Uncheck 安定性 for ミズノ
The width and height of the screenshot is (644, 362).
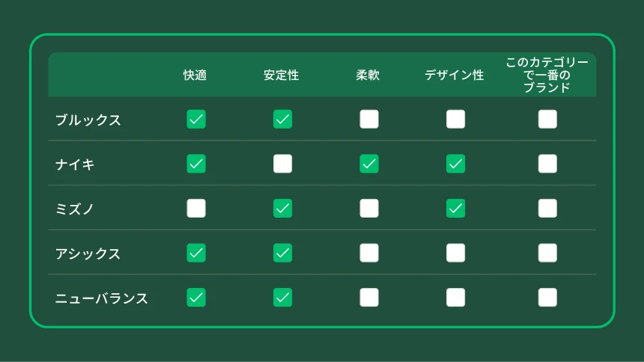(282, 209)
